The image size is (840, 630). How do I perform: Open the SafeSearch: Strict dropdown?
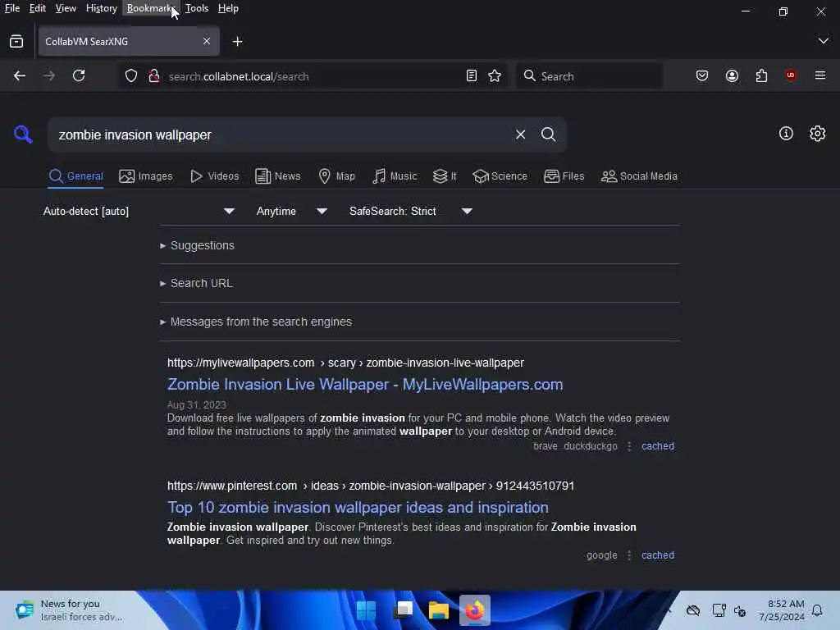411,211
